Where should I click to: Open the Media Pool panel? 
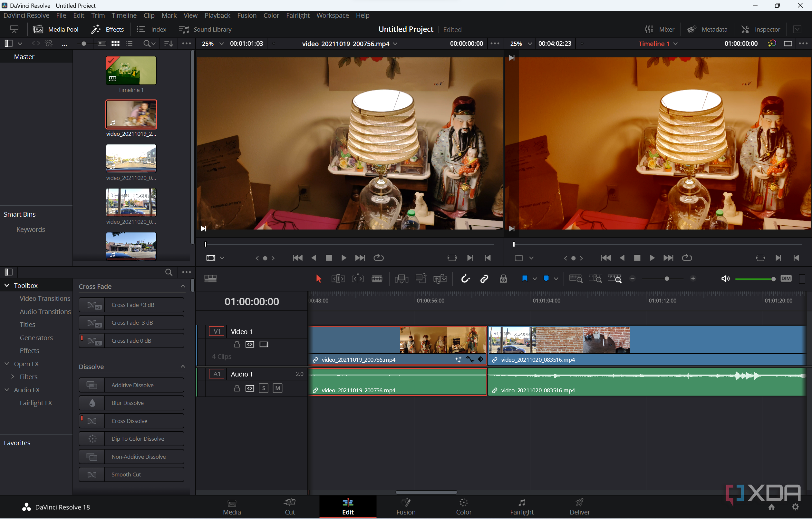pyautogui.click(x=56, y=29)
